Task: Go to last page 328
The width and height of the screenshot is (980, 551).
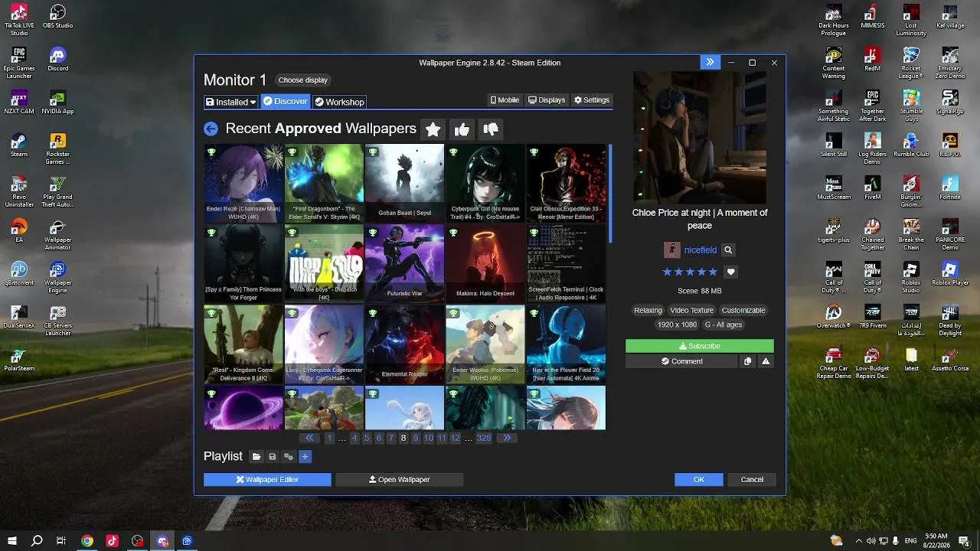Action: tap(484, 439)
